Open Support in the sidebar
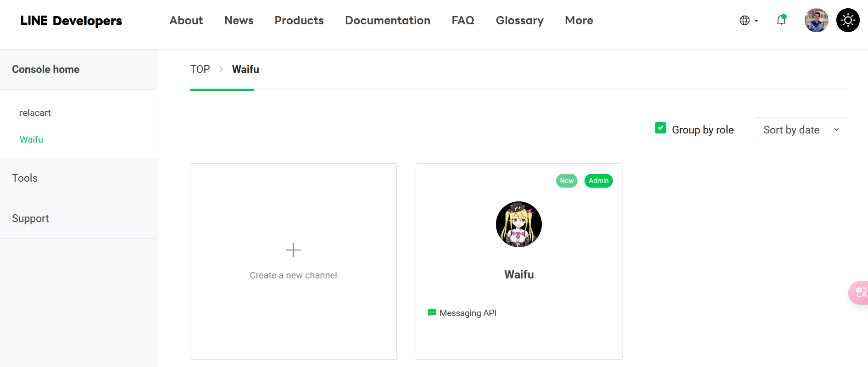This screenshot has height=367, width=868. click(x=30, y=218)
